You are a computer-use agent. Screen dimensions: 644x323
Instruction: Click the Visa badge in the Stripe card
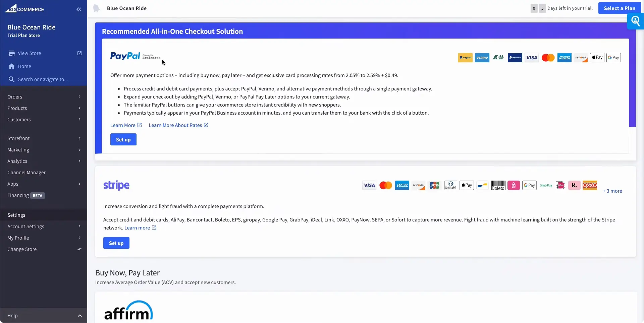[x=369, y=185]
